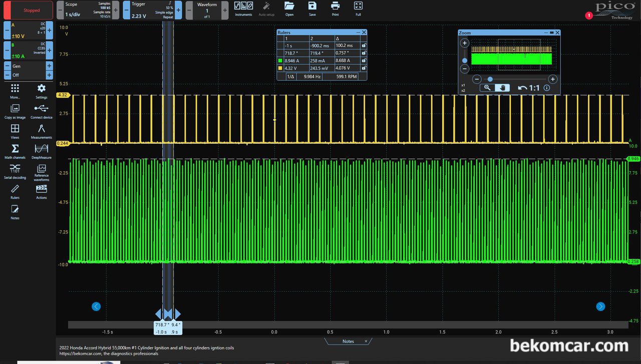Screen dimensions: 641x364
Task: Click the Instruments toolbar icon
Action: pos(243,7)
